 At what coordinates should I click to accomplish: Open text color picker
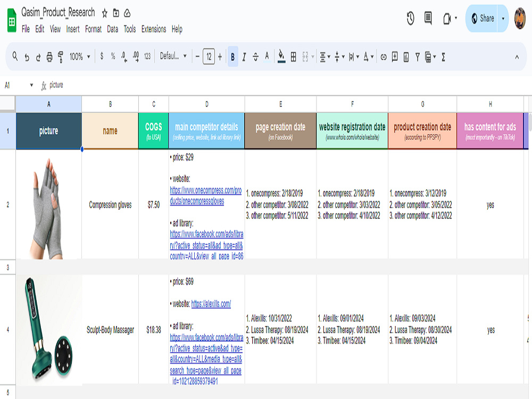267,56
